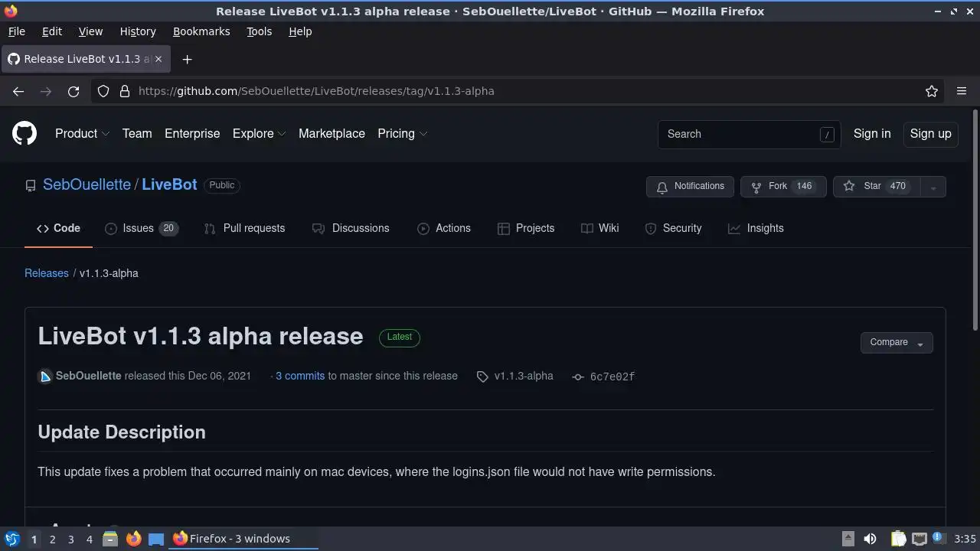Star the repository with Star button

point(877,187)
